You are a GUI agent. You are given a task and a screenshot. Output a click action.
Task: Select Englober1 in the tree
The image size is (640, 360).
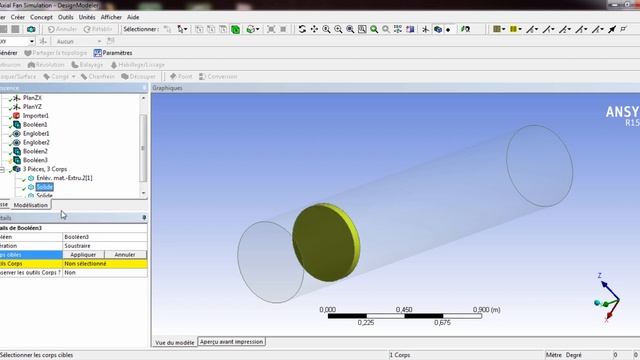[x=36, y=133]
